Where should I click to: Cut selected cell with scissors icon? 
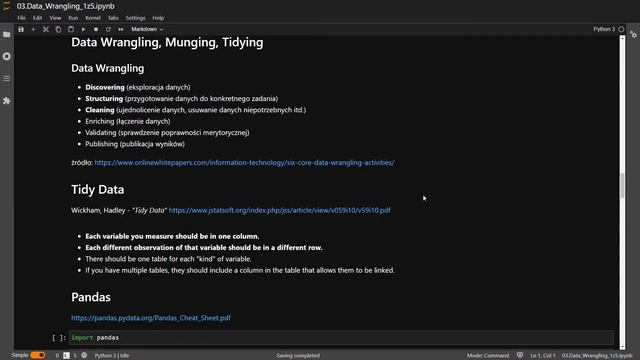pos(46,29)
